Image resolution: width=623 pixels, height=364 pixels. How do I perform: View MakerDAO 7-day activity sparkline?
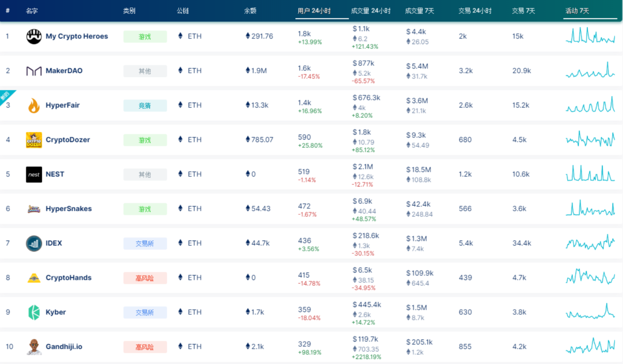pos(590,70)
